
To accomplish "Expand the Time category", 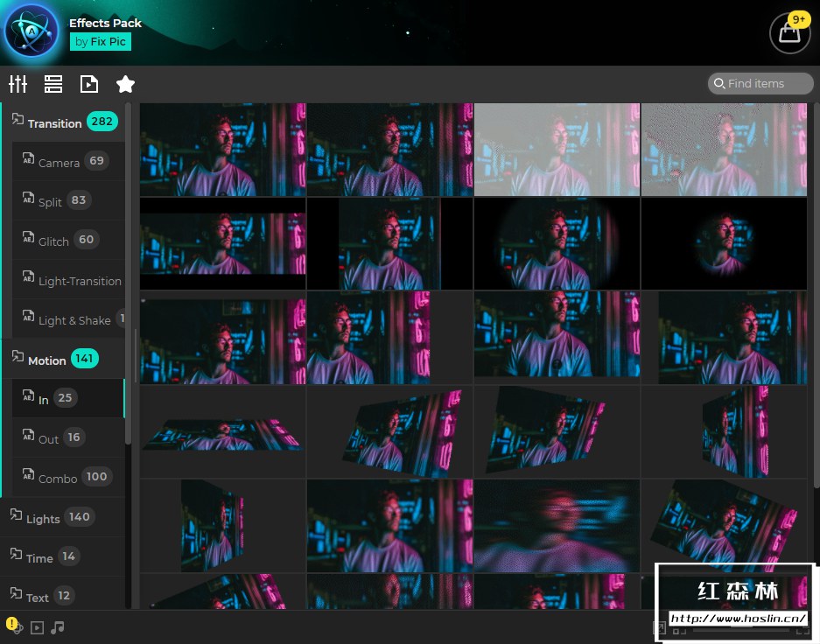I will coord(63,556).
